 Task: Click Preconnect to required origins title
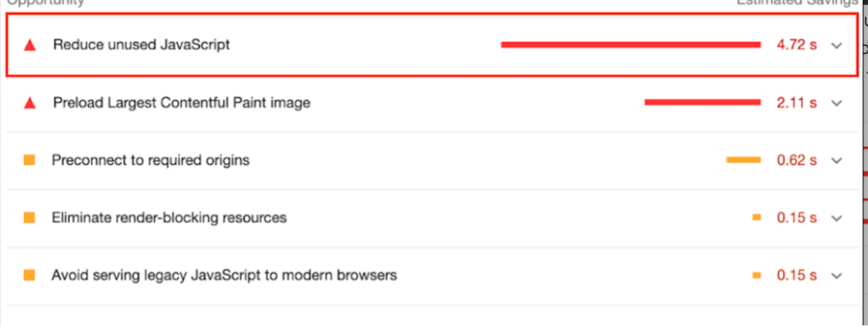(x=151, y=160)
